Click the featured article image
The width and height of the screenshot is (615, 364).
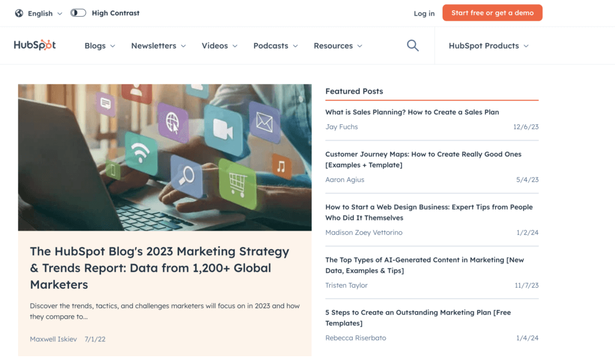[x=165, y=156]
